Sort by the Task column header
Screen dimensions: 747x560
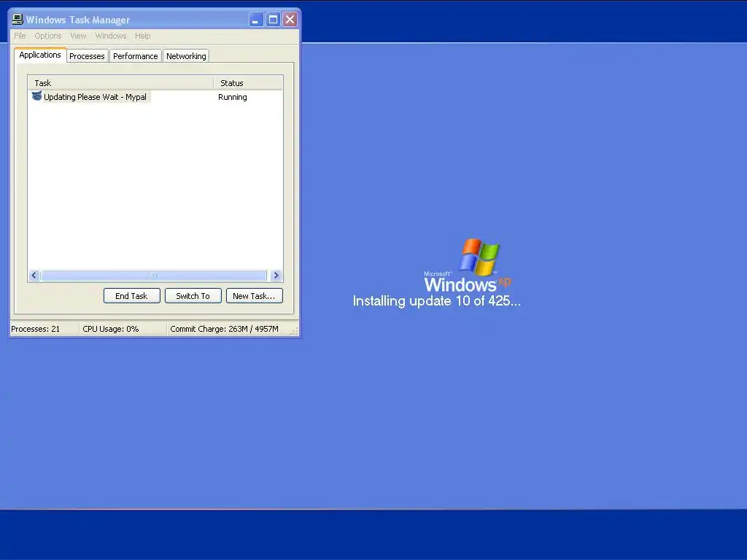coord(120,83)
